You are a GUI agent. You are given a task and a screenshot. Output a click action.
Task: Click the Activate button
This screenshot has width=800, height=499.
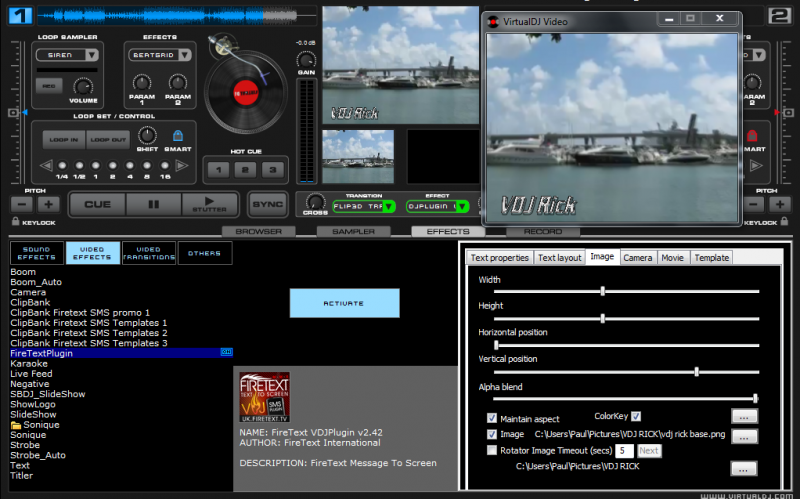pyautogui.click(x=344, y=303)
